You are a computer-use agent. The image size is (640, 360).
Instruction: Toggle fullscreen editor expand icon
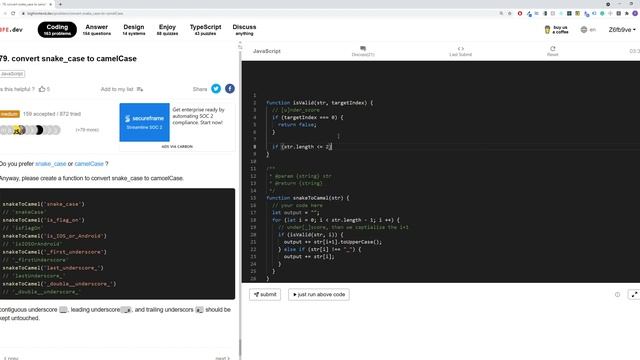pos(634,294)
